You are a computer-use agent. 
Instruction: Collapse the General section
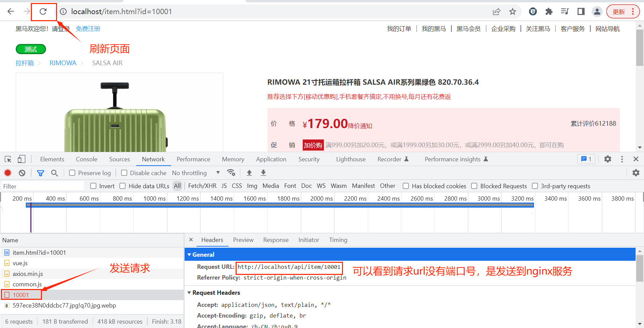pyautogui.click(x=189, y=255)
